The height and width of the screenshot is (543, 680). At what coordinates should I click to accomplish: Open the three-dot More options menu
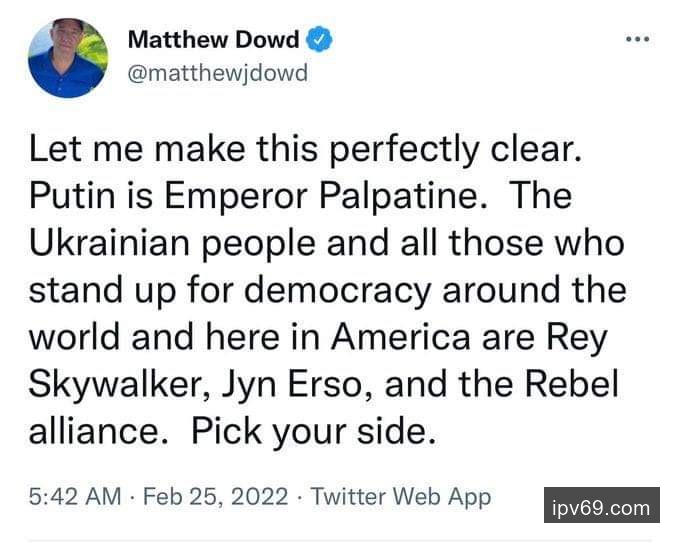(637, 40)
